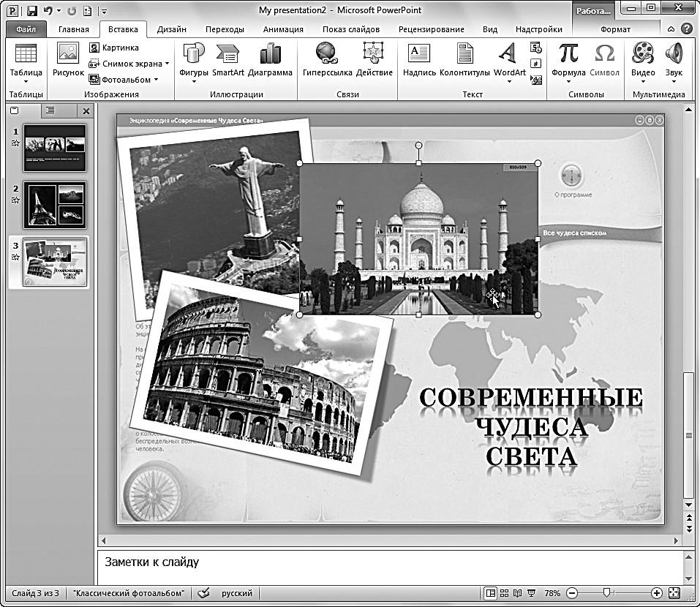Start the slide show from status bar
The height and width of the screenshot is (607, 700).
point(531,593)
